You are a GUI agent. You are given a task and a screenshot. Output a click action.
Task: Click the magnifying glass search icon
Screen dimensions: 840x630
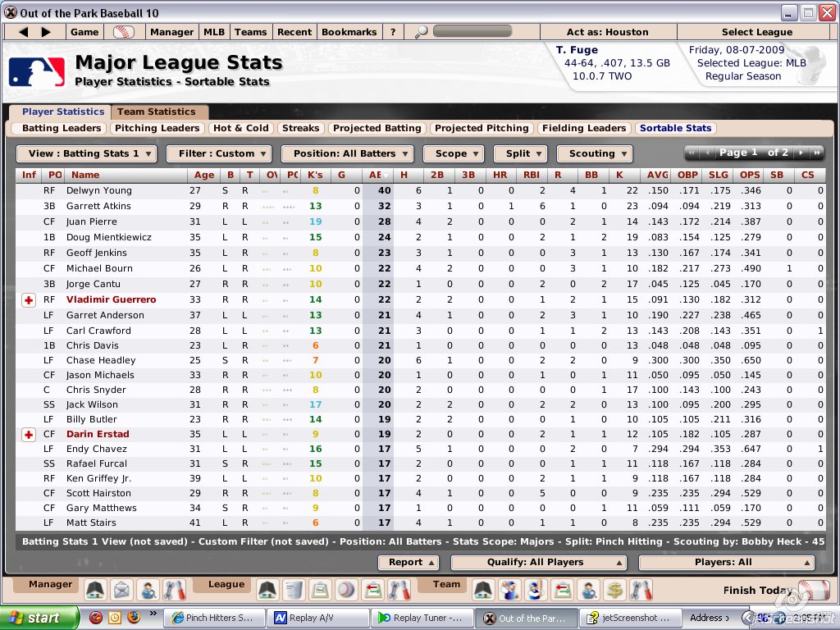coord(422,32)
